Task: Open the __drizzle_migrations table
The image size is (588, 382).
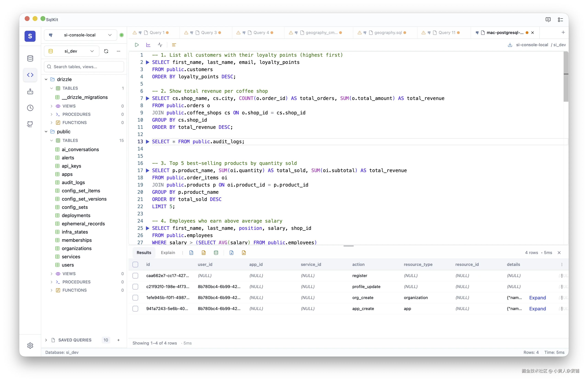Action: tap(84, 97)
